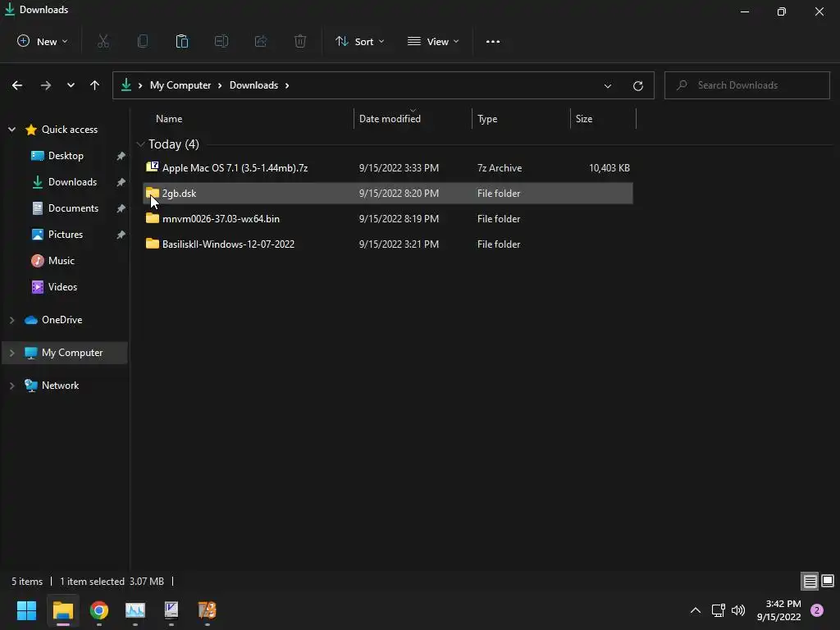Click the BasiliskII folder icon
This screenshot has height=630, width=840.
click(x=152, y=244)
